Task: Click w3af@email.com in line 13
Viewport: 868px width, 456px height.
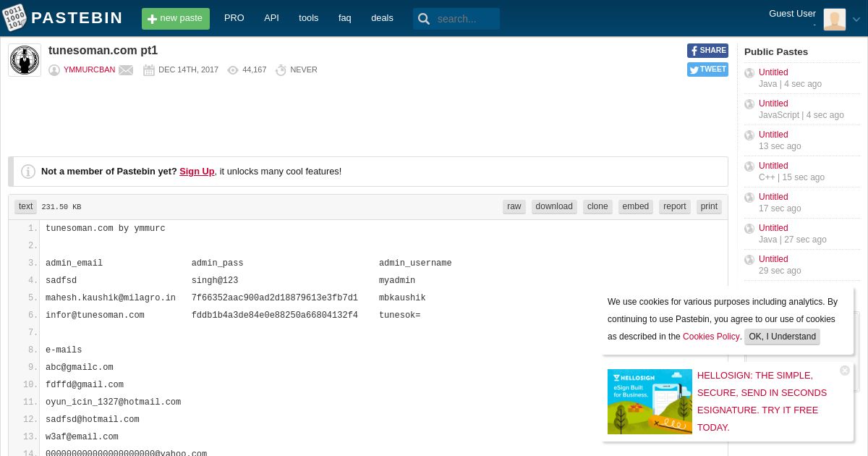Action: pyautogui.click(x=82, y=437)
